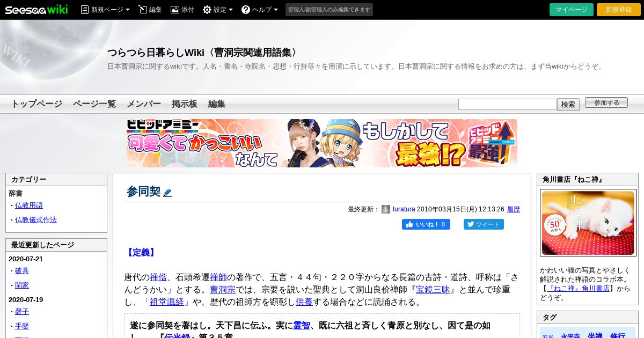Click the 新規登録 button
The image size is (644, 338).
coord(619,10)
